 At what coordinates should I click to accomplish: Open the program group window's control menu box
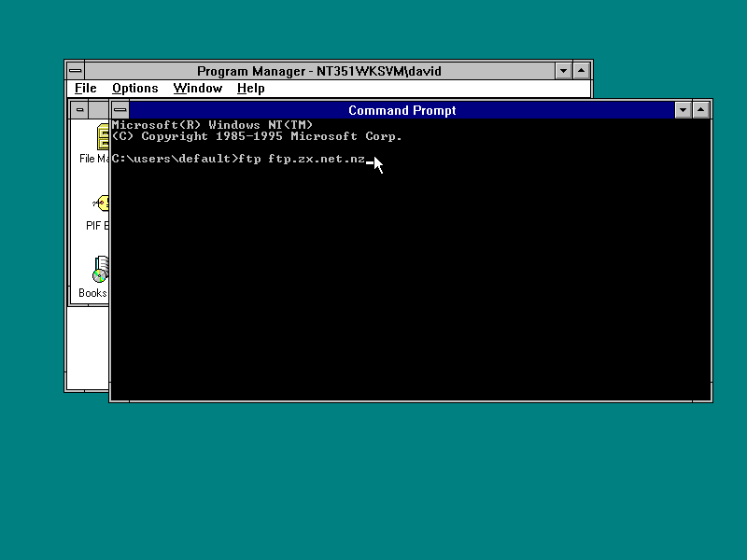point(79,110)
